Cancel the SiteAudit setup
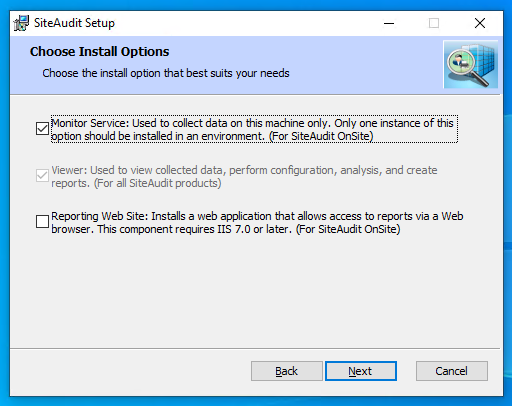This screenshot has width=512, height=406. pyautogui.click(x=452, y=371)
